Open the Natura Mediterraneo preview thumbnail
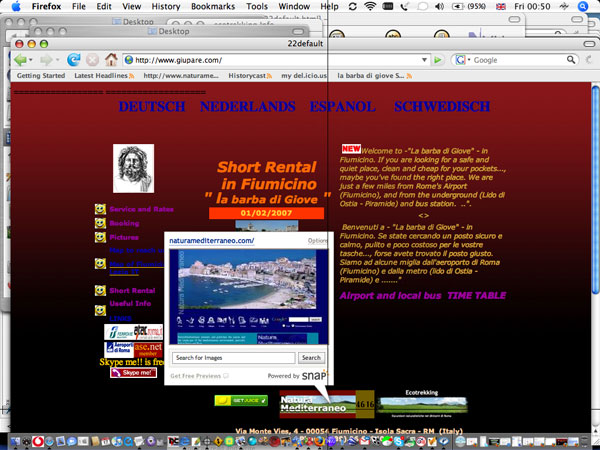The height and width of the screenshot is (450, 600). [x=249, y=296]
